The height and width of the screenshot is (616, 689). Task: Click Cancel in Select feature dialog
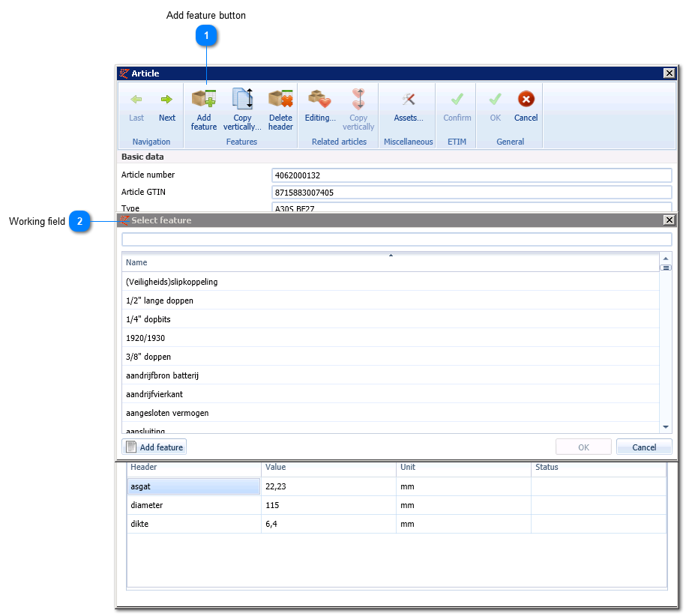[x=644, y=447]
